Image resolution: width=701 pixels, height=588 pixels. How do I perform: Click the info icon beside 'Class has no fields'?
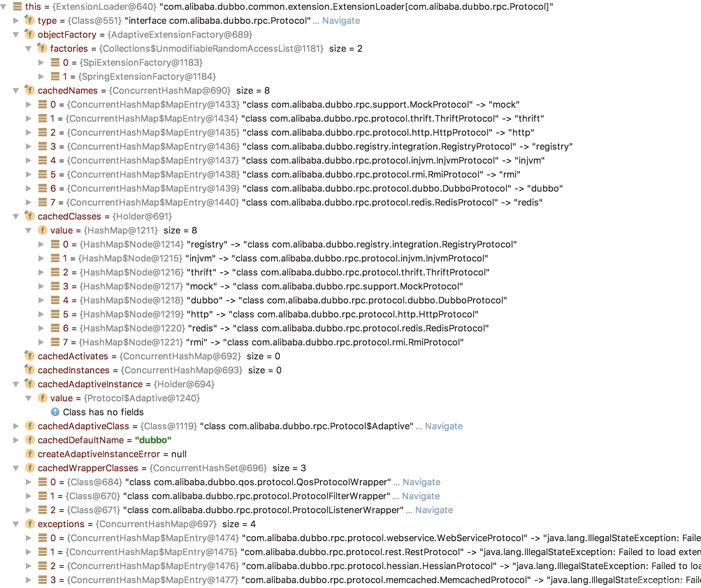(55, 412)
